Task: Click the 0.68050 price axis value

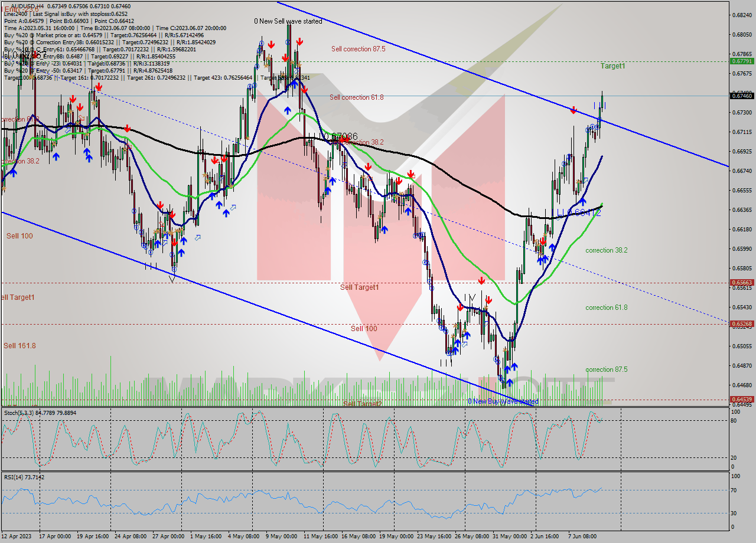Action: pyautogui.click(x=742, y=34)
